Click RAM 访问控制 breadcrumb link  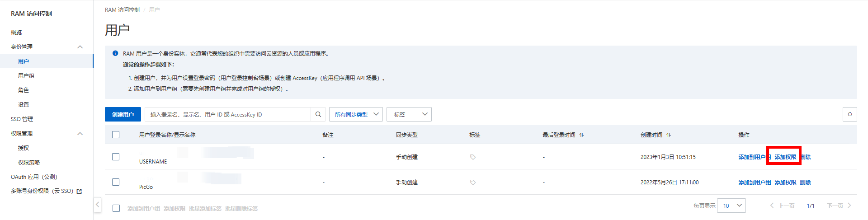click(122, 10)
